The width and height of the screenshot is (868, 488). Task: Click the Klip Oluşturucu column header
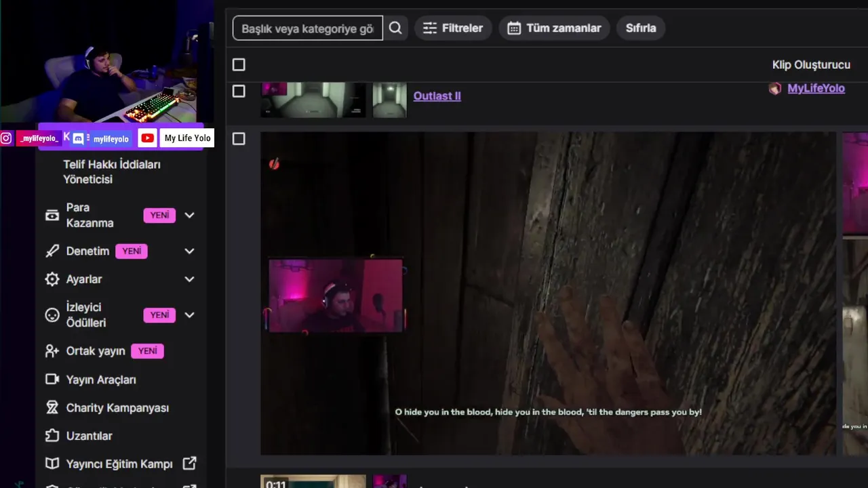tap(811, 64)
